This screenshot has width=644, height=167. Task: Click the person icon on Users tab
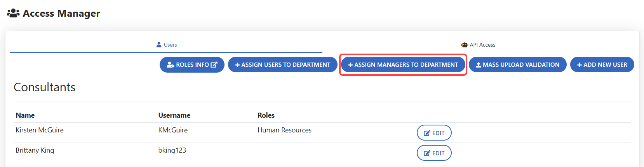pos(159,45)
